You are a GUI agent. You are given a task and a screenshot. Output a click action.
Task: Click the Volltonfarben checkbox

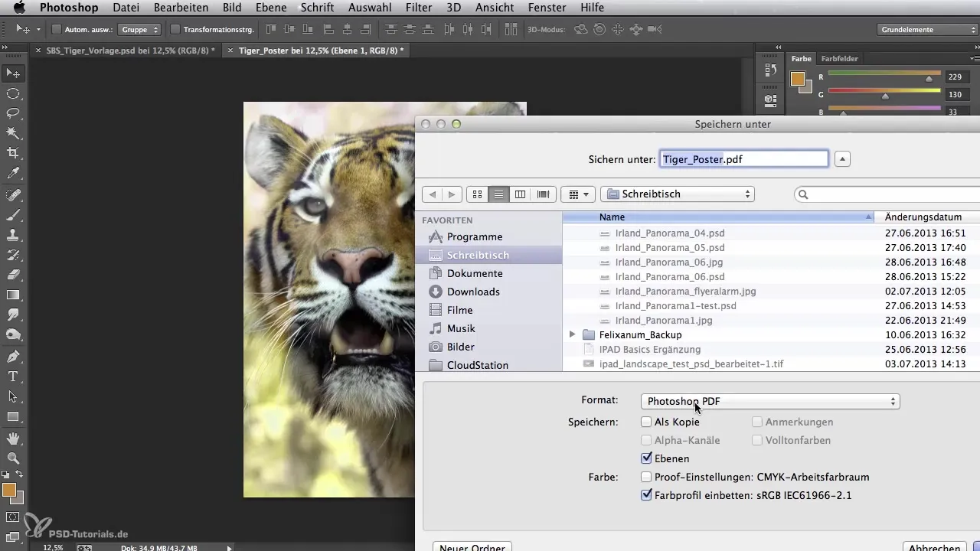pos(757,440)
